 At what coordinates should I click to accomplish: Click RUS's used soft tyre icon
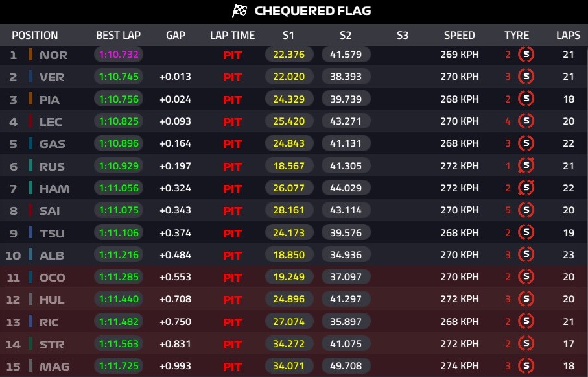(526, 165)
